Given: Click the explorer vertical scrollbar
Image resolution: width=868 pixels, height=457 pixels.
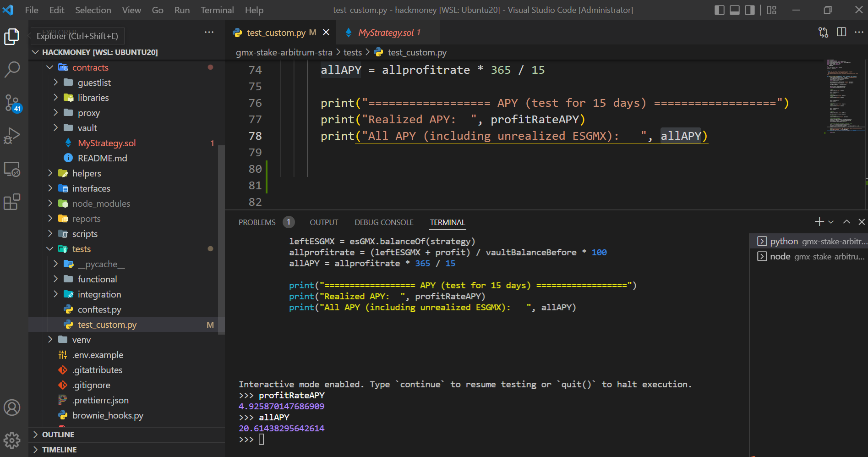Looking at the screenshot, I should click(x=222, y=240).
